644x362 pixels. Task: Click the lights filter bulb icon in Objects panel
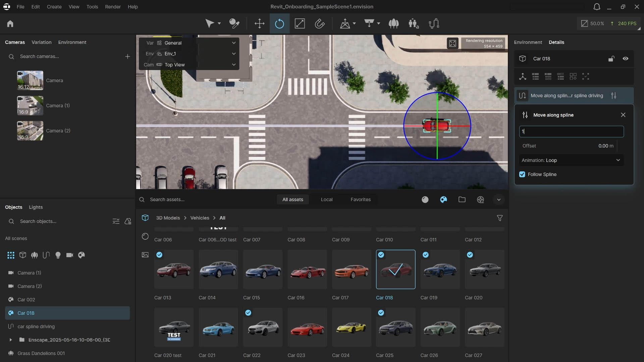(x=58, y=255)
